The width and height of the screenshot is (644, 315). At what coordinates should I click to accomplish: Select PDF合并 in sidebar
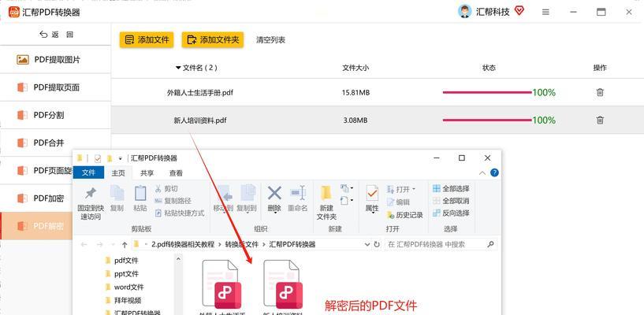click(55, 143)
